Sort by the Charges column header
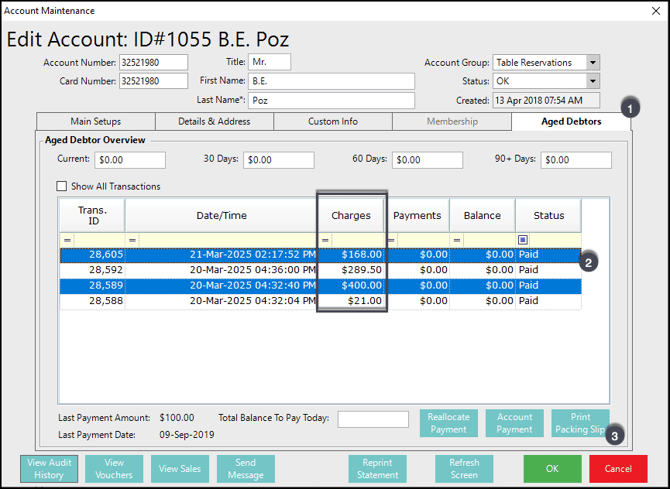The width and height of the screenshot is (670, 489). click(351, 215)
